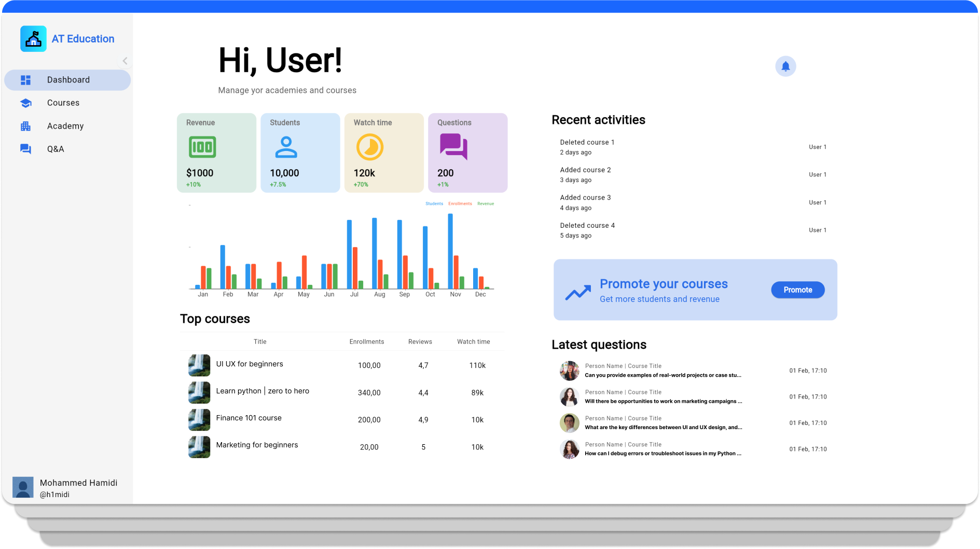This screenshot has width=980, height=549.
Task: Click the notification bell icon
Action: coord(785,66)
